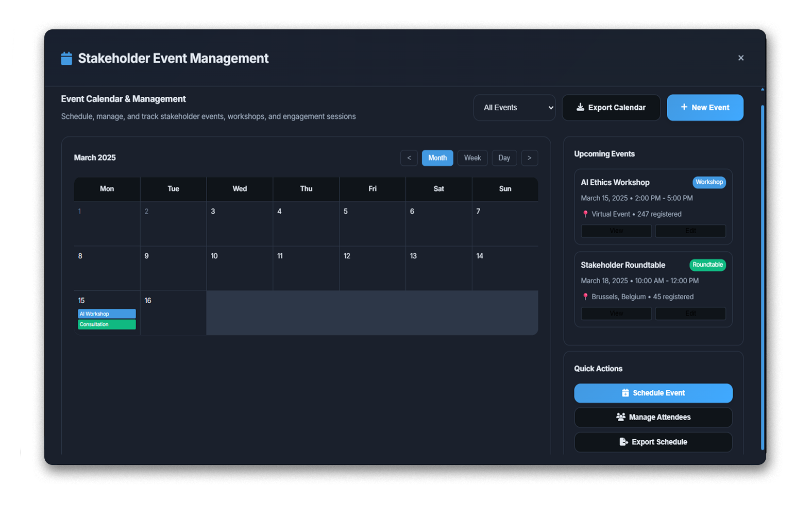Select calendar day 10
The height and width of the screenshot is (520, 812).
(x=240, y=268)
